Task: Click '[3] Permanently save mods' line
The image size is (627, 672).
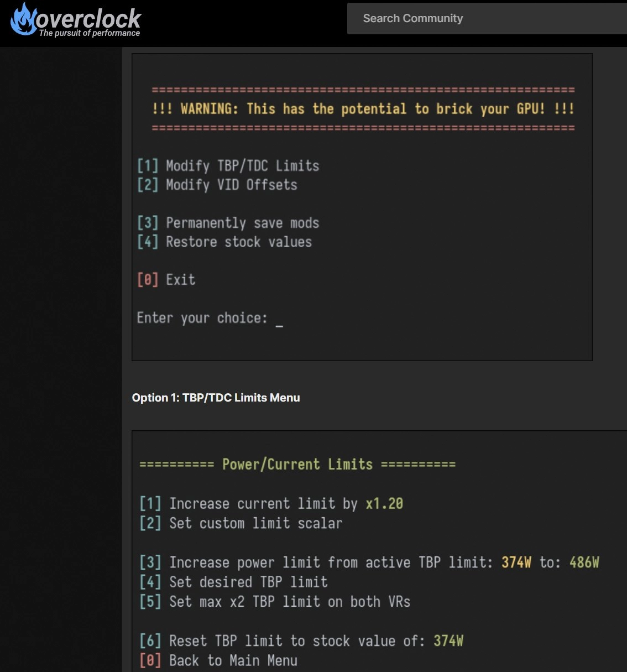Action: coord(228,223)
